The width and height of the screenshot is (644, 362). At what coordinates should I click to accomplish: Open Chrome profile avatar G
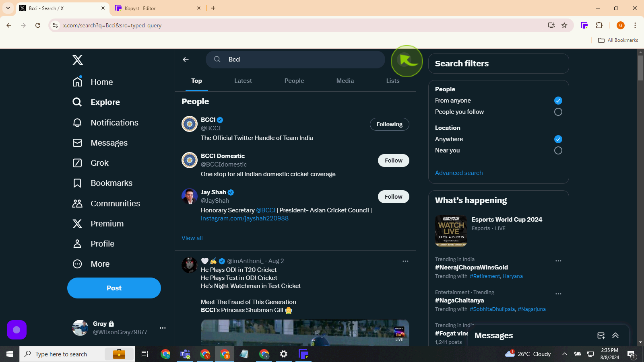pos(621,25)
